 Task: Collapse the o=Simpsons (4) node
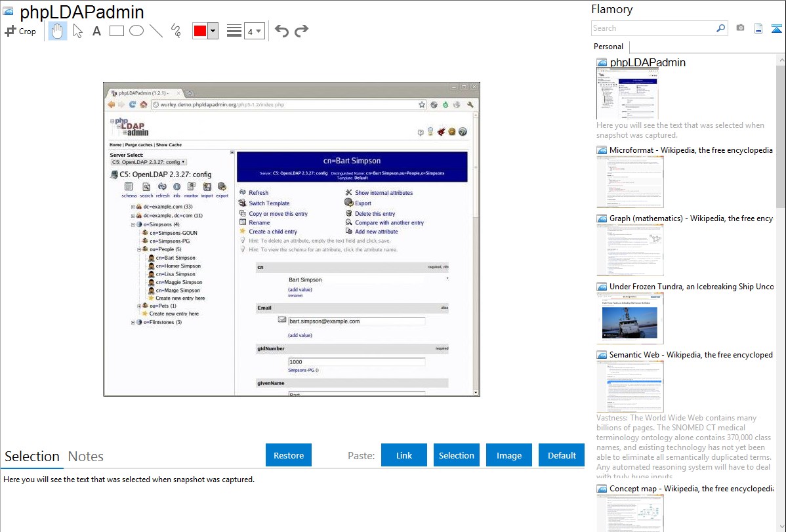tap(133, 224)
